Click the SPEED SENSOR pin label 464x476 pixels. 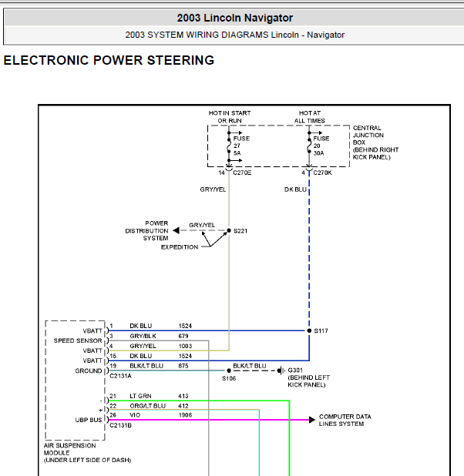click(78, 340)
